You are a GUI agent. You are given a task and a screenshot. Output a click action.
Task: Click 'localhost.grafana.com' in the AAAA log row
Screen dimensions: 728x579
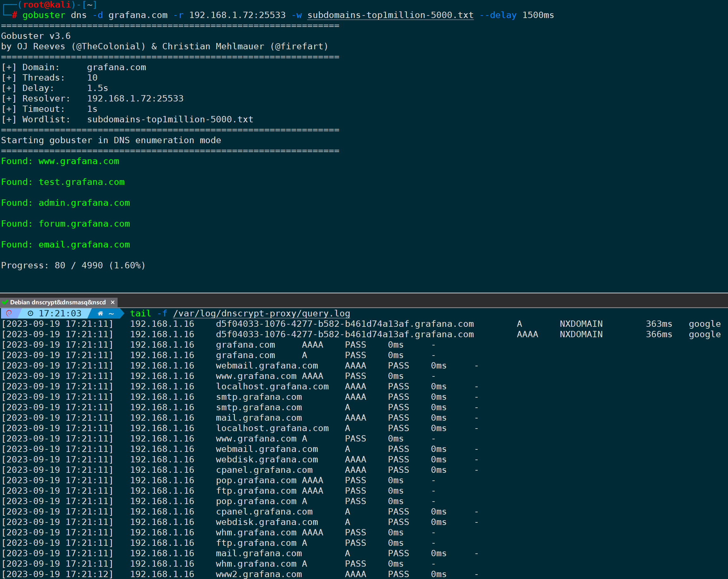pos(272,387)
